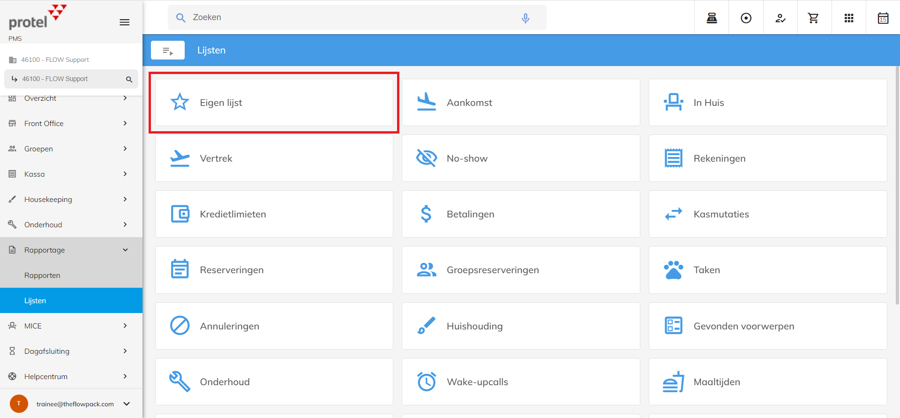Click the list toggle button beside Lijsten header
900x418 pixels.
pos(168,50)
